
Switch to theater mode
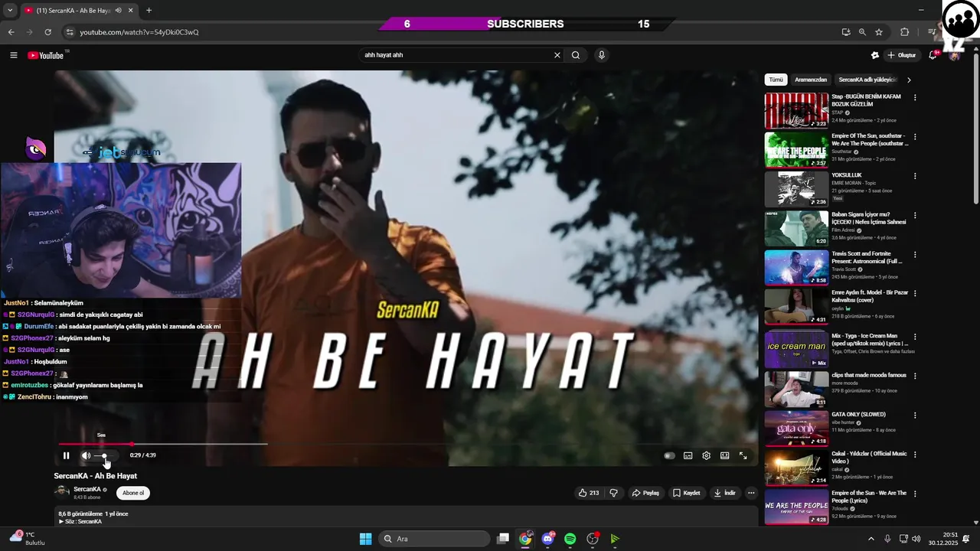click(724, 455)
